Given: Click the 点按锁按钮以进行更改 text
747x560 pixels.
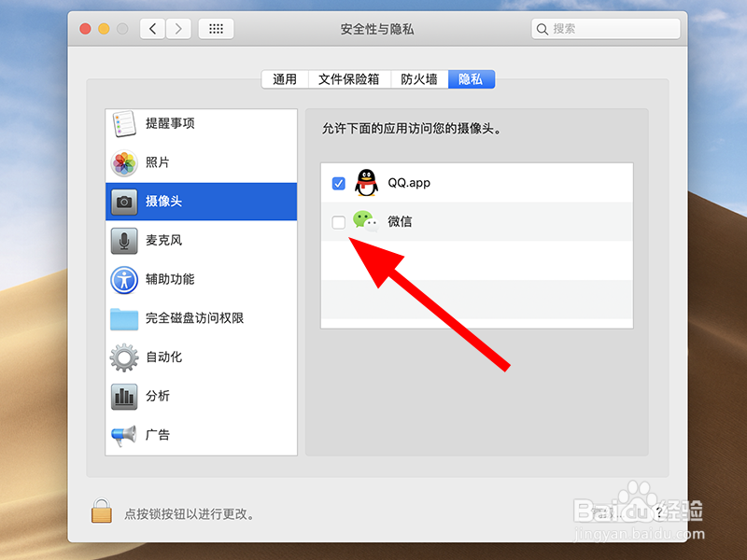Looking at the screenshot, I should pos(190,514).
